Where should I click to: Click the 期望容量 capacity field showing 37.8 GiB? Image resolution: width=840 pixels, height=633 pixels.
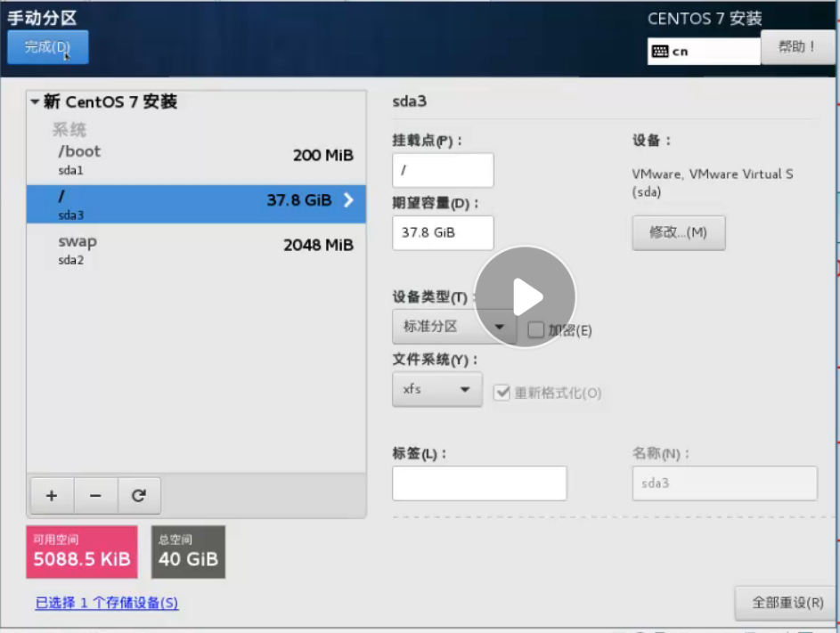coord(443,233)
